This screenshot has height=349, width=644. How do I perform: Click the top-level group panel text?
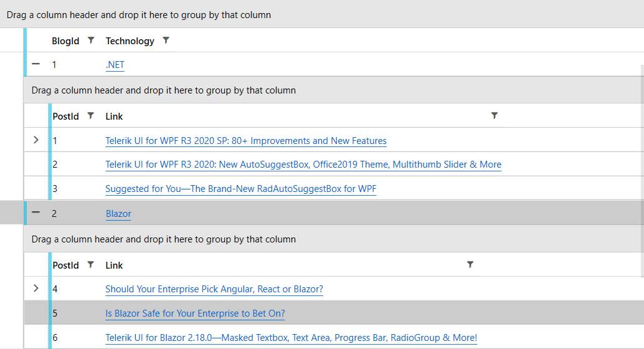point(139,15)
